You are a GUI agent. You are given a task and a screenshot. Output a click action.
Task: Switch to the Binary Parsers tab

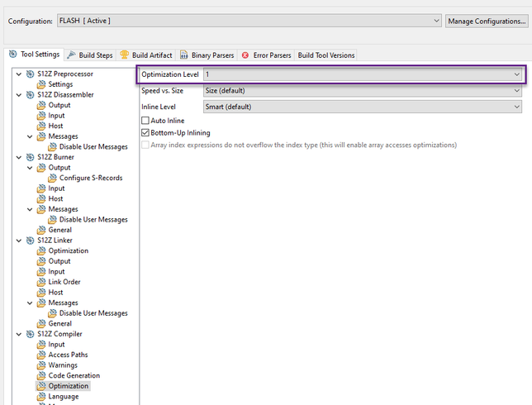coord(207,55)
